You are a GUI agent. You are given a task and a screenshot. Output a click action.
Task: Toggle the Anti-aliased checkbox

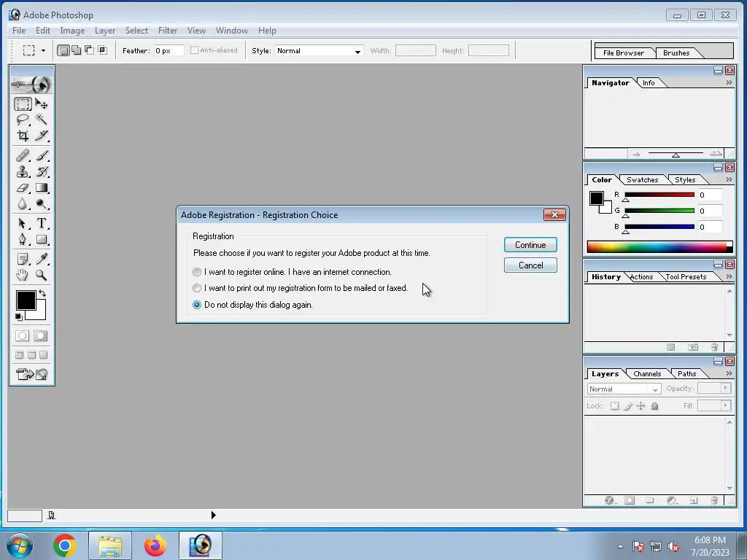(x=194, y=50)
